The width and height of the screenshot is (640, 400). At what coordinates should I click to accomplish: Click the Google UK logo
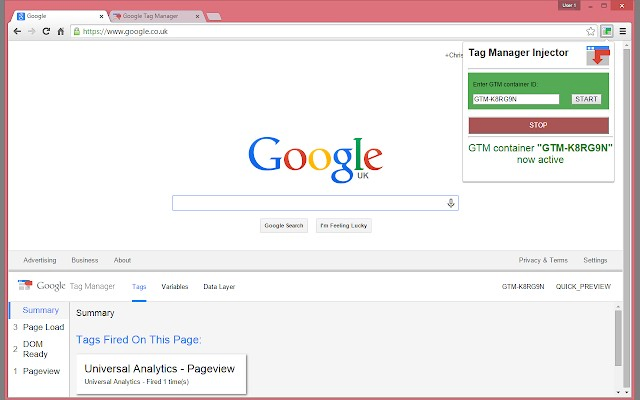(x=316, y=160)
